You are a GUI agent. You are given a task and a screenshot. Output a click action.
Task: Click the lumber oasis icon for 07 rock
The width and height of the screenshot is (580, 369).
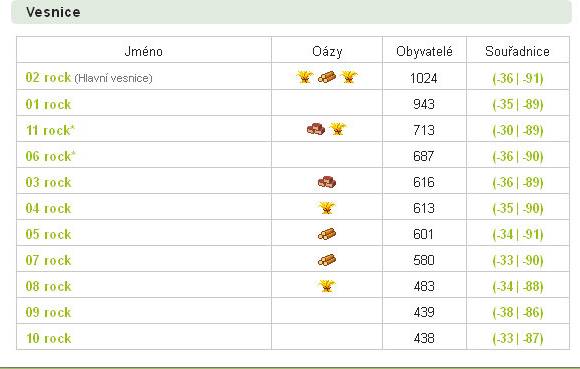327,260
